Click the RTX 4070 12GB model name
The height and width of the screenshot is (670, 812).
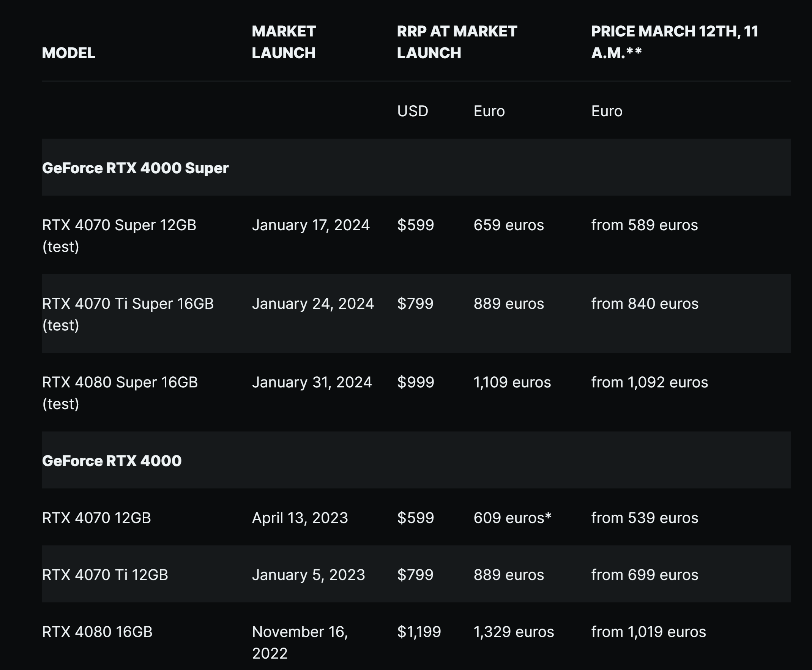pyautogui.click(x=96, y=518)
